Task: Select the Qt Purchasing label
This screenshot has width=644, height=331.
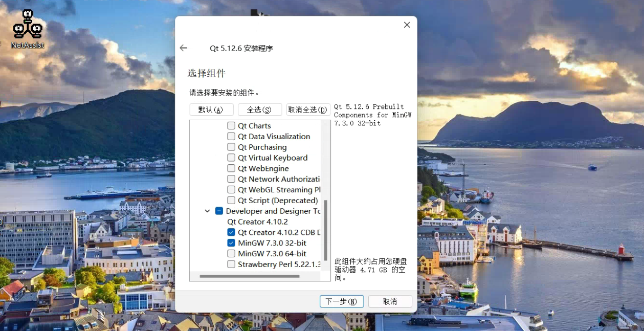Action: click(262, 147)
